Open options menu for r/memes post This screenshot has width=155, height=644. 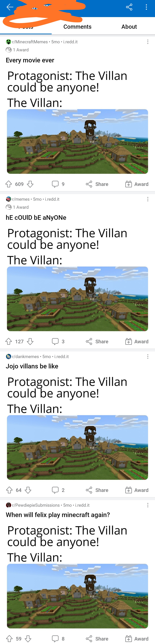pos(148,199)
